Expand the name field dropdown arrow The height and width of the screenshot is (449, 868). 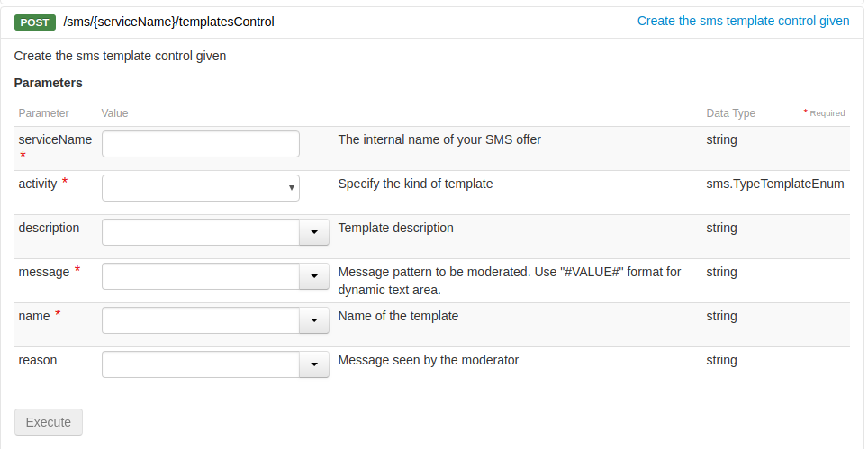click(x=314, y=320)
